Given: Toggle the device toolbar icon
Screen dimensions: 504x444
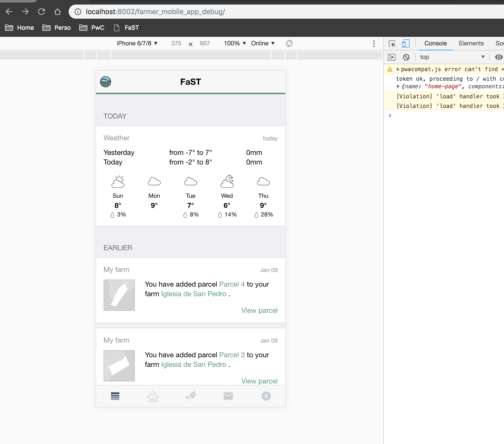Looking at the screenshot, I should coord(405,43).
